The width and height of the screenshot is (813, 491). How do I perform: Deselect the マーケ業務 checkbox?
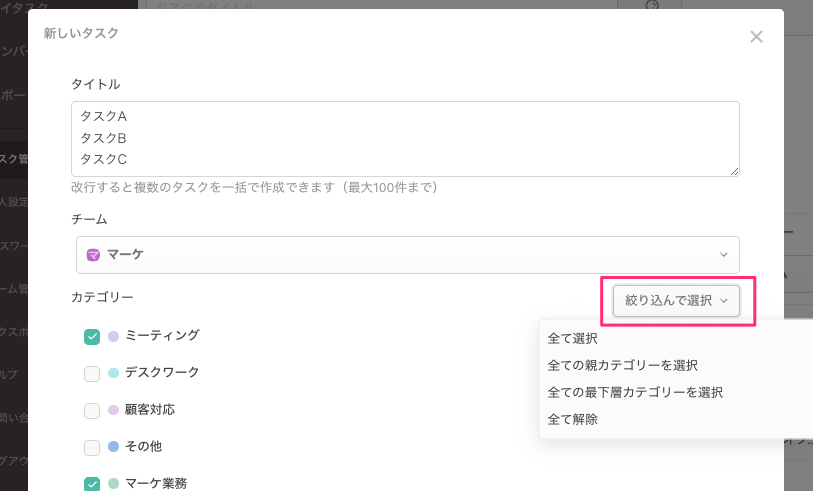tap(92, 484)
